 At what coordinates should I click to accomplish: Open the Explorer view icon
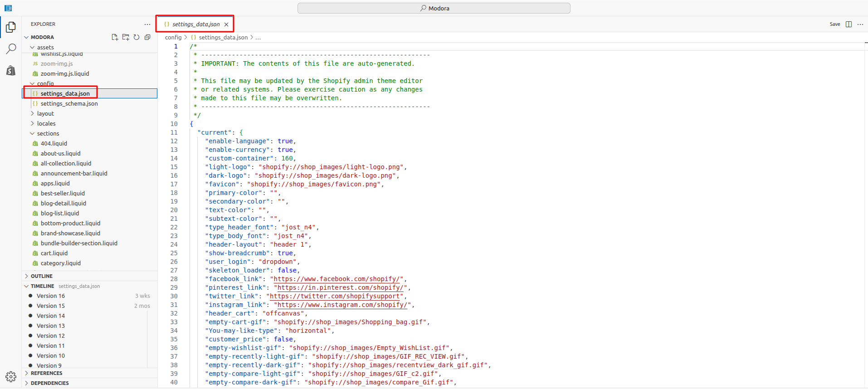point(11,27)
